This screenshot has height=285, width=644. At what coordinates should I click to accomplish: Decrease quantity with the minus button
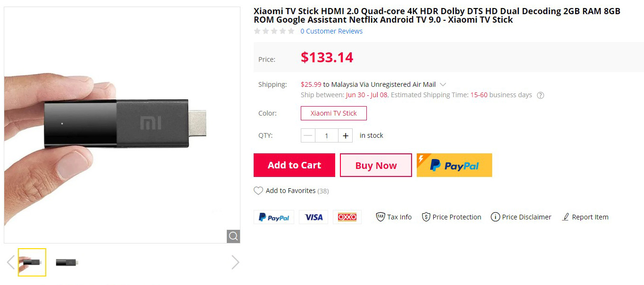point(308,136)
